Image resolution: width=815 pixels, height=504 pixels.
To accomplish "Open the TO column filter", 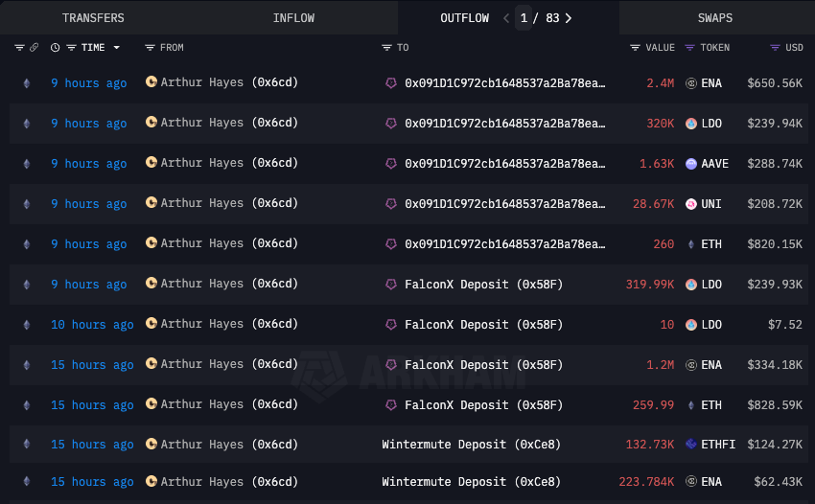I will pyautogui.click(x=386, y=48).
